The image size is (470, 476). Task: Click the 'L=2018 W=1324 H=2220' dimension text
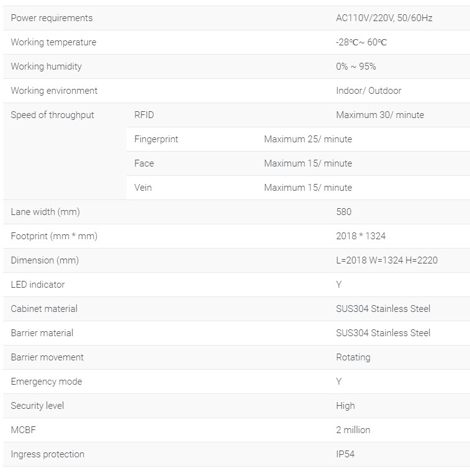[x=386, y=260]
